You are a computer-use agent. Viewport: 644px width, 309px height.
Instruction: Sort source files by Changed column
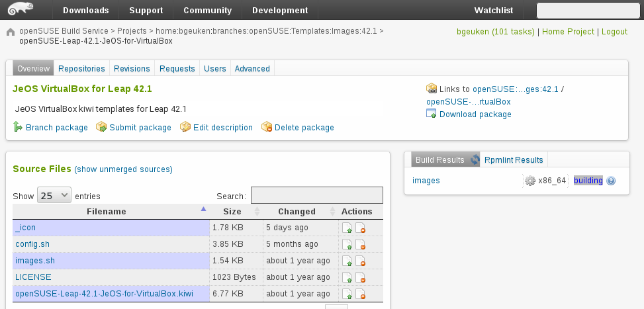click(x=297, y=212)
